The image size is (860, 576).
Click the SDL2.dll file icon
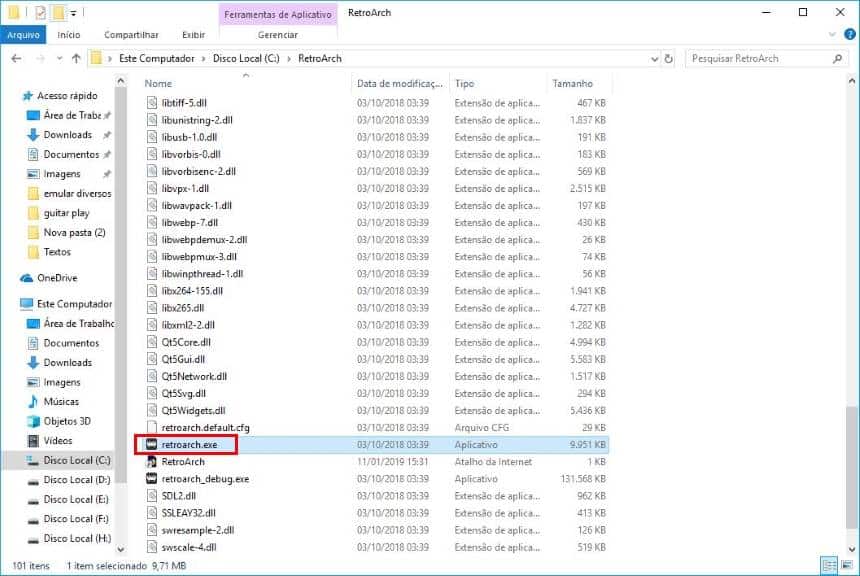point(152,495)
